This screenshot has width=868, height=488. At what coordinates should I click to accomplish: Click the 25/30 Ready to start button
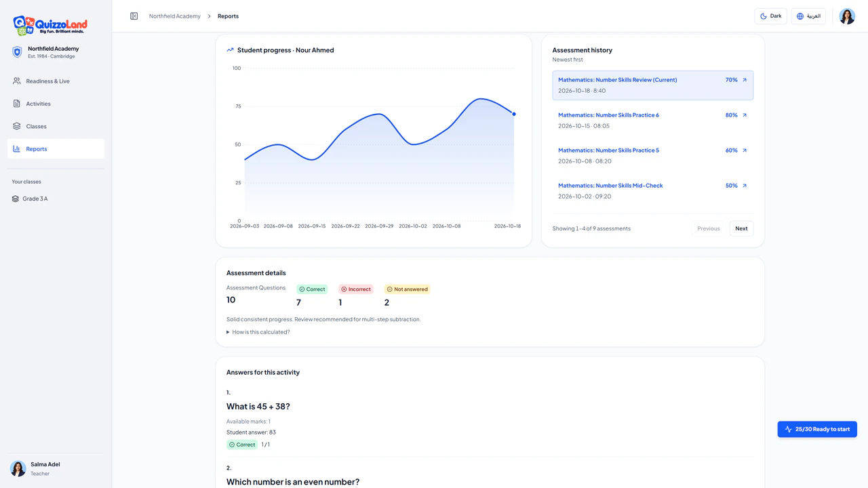(817, 429)
